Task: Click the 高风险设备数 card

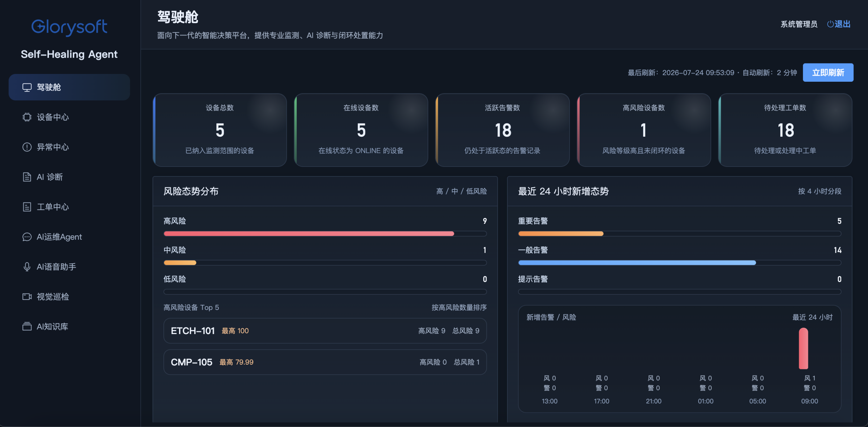Action: [x=644, y=130]
